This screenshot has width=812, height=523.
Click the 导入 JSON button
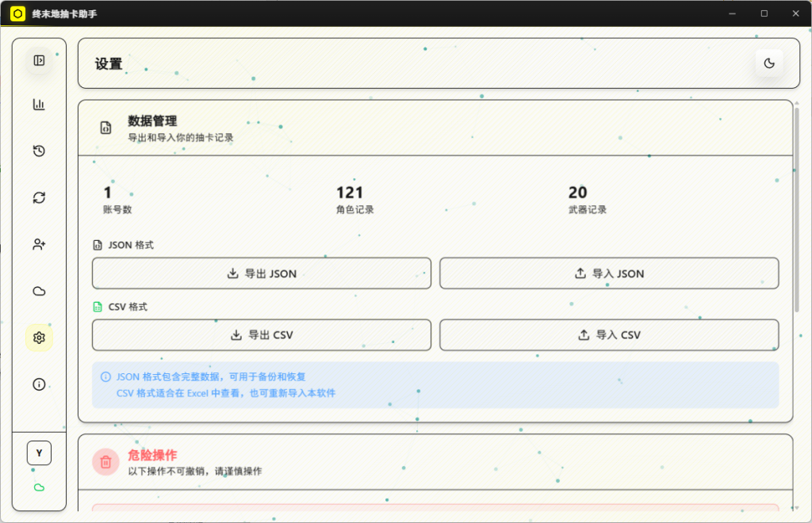point(609,273)
